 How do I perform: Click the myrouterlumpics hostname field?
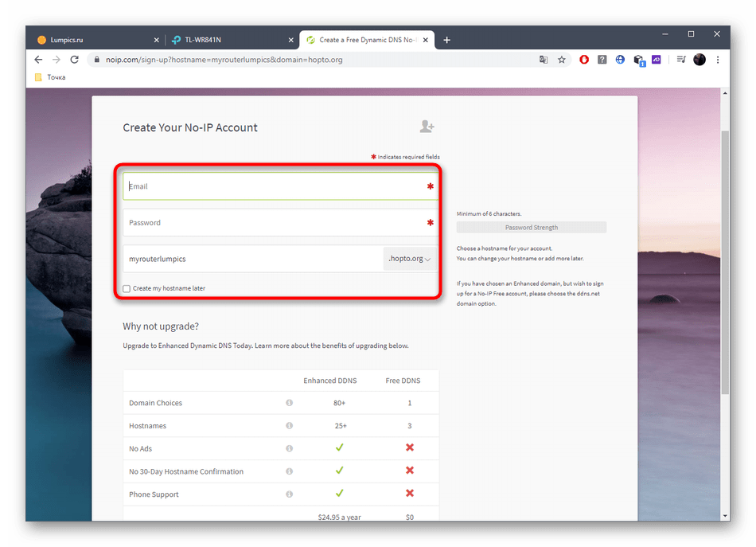pyautogui.click(x=251, y=259)
